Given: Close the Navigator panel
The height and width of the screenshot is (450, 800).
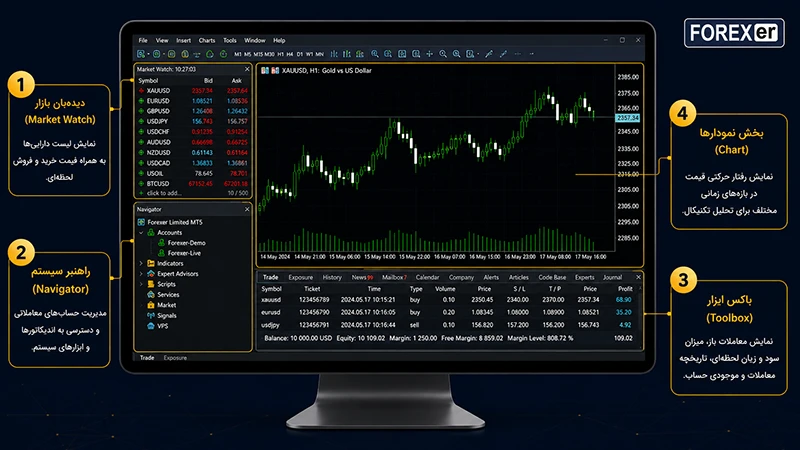Looking at the screenshot, I should pyautogui.click(x=247, y=209).
